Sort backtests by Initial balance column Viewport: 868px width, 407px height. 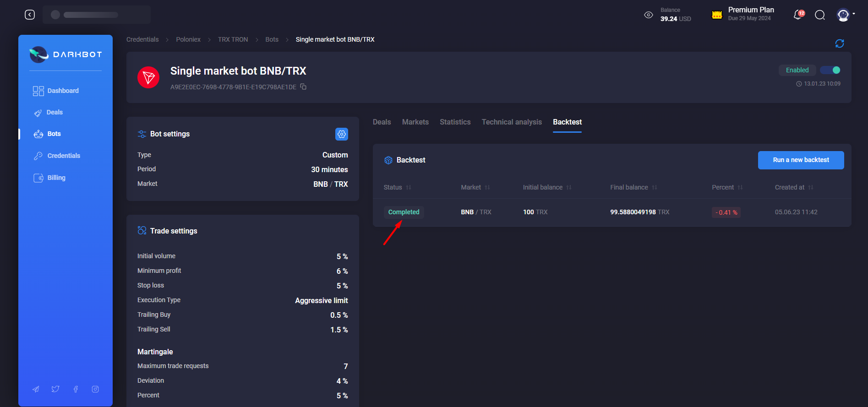point(547,187)
